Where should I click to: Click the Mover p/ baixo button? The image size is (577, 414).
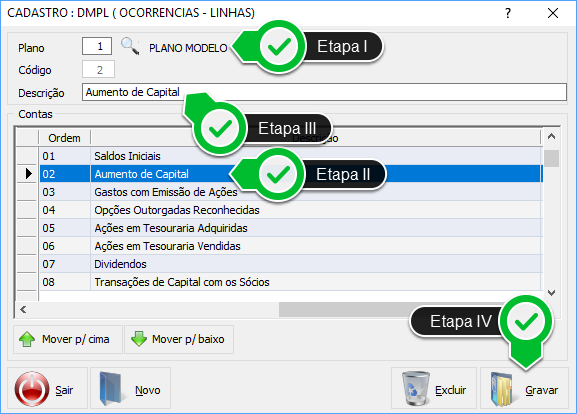point(179,339)
